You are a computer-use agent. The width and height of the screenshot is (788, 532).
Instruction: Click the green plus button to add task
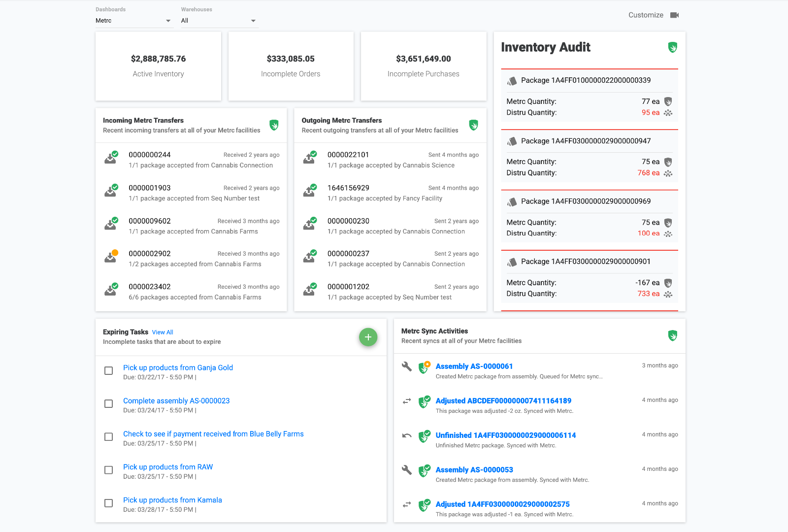tap(368, 337)
